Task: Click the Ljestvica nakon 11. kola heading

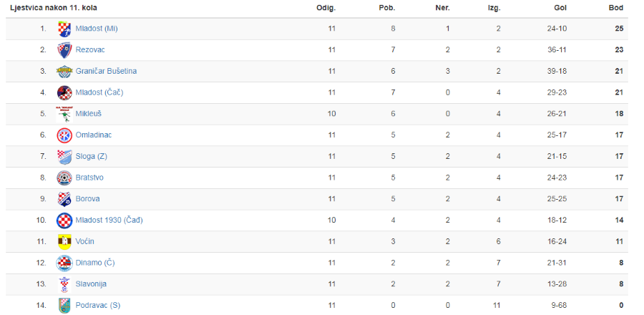Action: (x=54, y=8)
